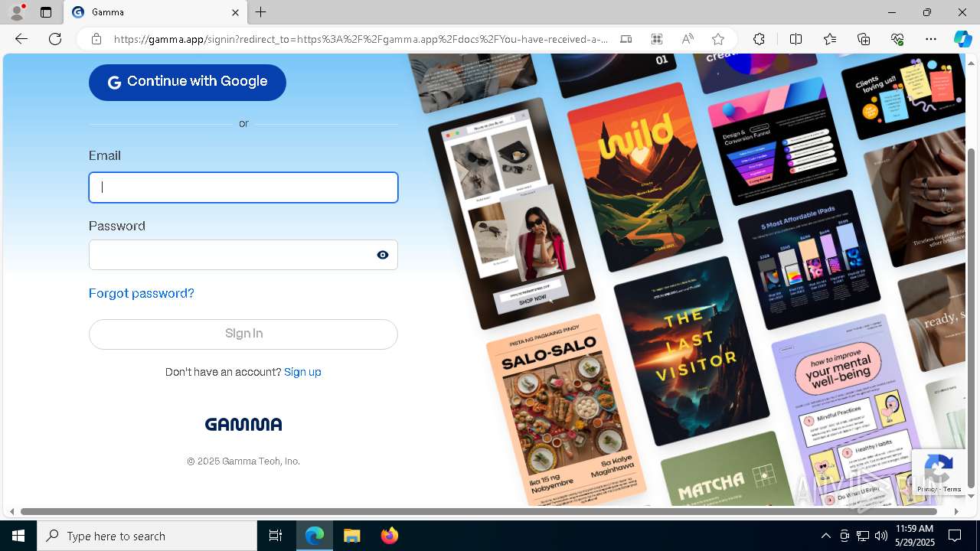Open the Forgot password link

(142, 293)
